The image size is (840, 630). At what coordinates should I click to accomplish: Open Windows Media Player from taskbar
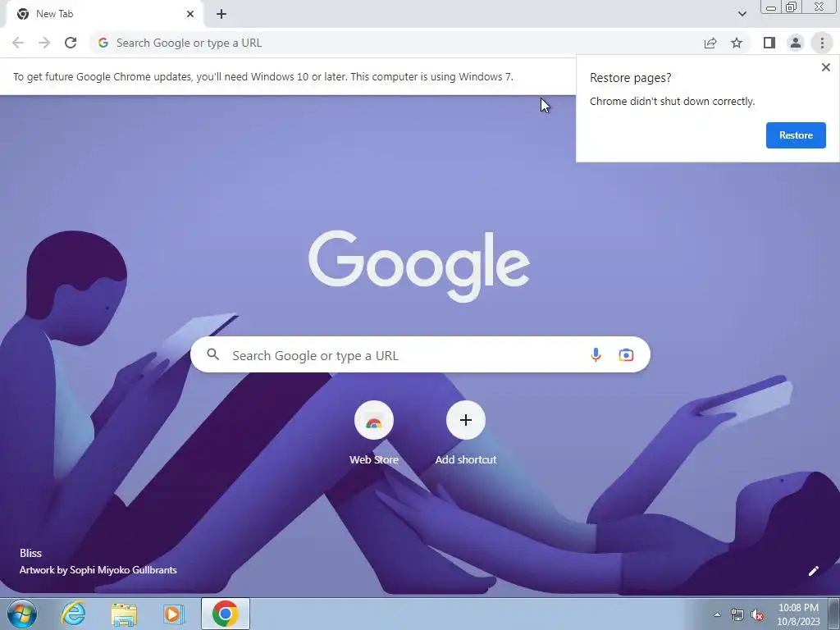tap(174, 614)
